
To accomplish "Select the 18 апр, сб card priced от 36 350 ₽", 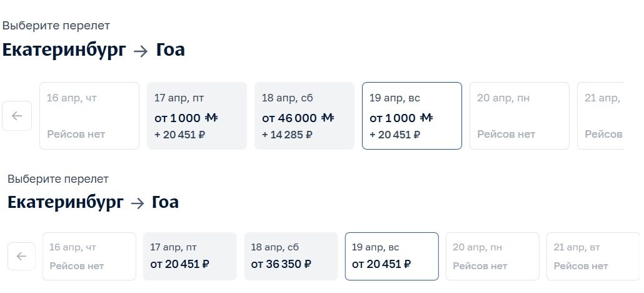I will click(291, 257).
